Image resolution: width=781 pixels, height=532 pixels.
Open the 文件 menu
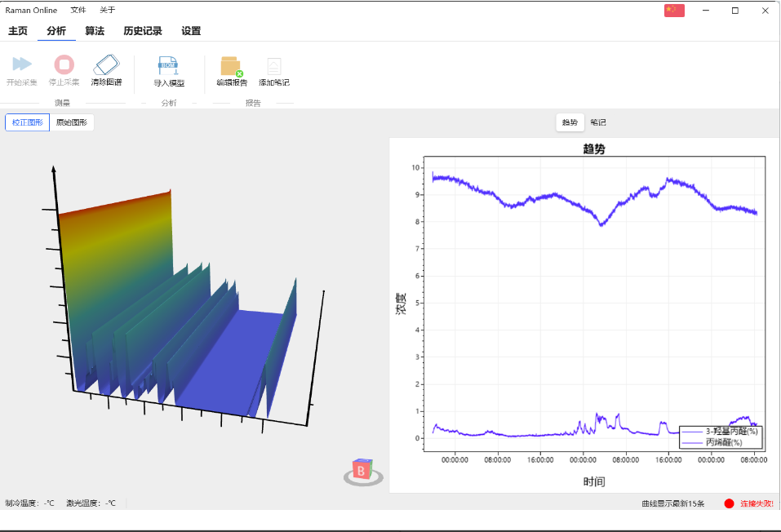[x=78, y=11]
